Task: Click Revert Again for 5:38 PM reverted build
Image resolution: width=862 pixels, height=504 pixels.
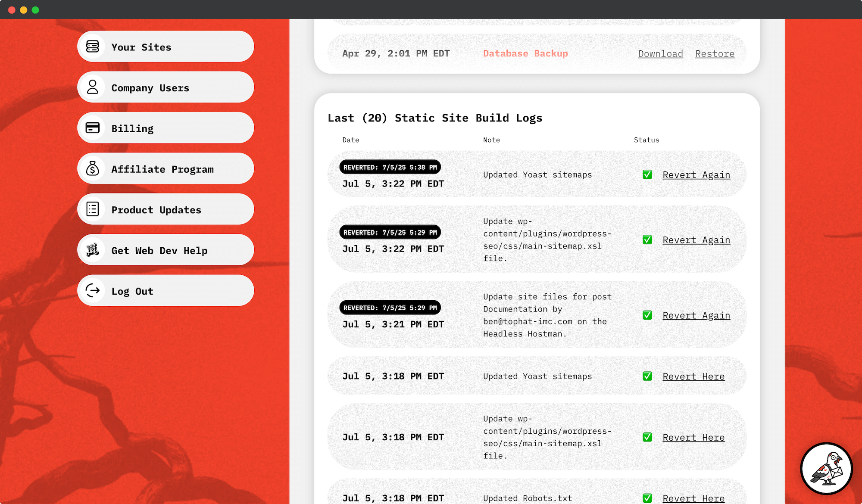Action: 696,175
